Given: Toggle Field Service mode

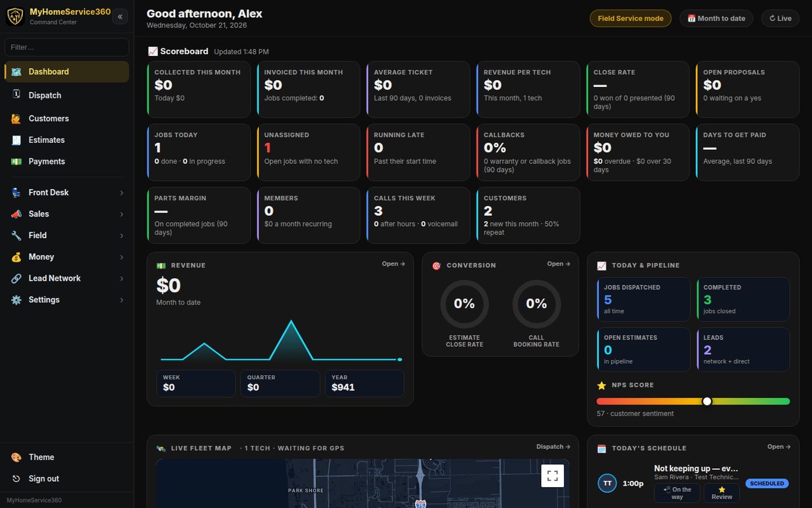Looking at the screenshot, I should coord(631,18).
